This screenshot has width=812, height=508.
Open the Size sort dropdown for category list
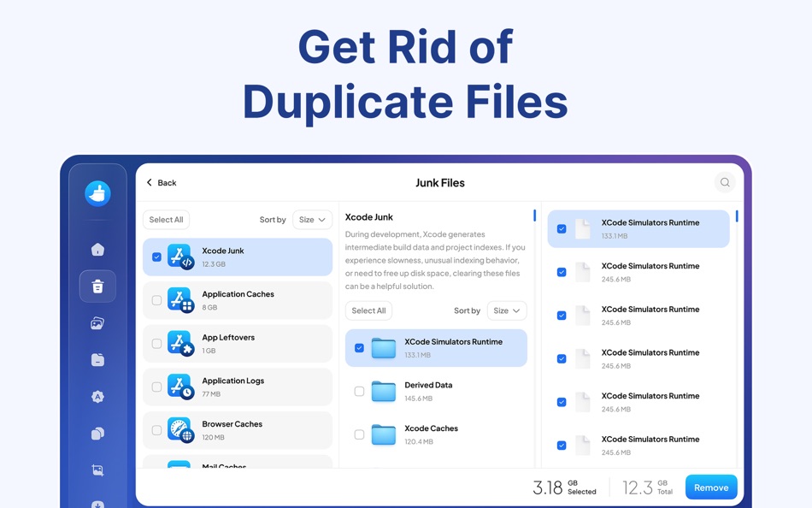pyautogui.click(x=312, y=220)
